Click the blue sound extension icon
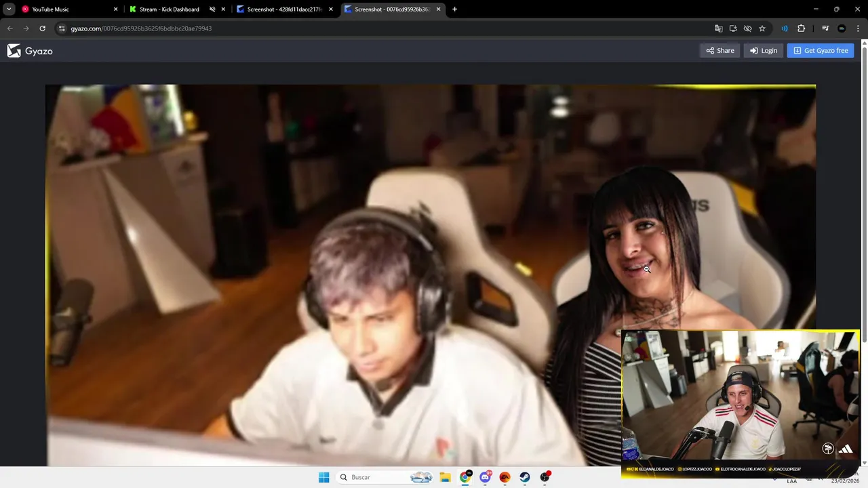Viewport: 868px width, 488px height. 785,28
